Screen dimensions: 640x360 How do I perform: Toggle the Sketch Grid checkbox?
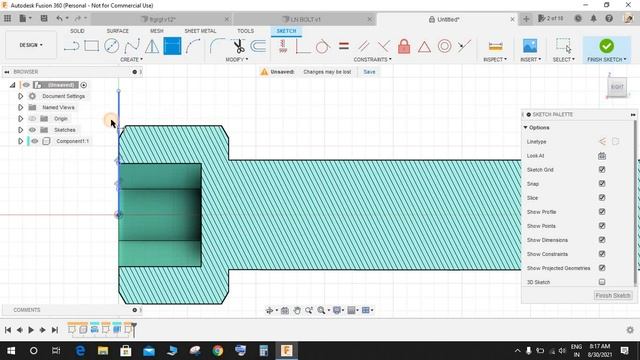point(602,169)
